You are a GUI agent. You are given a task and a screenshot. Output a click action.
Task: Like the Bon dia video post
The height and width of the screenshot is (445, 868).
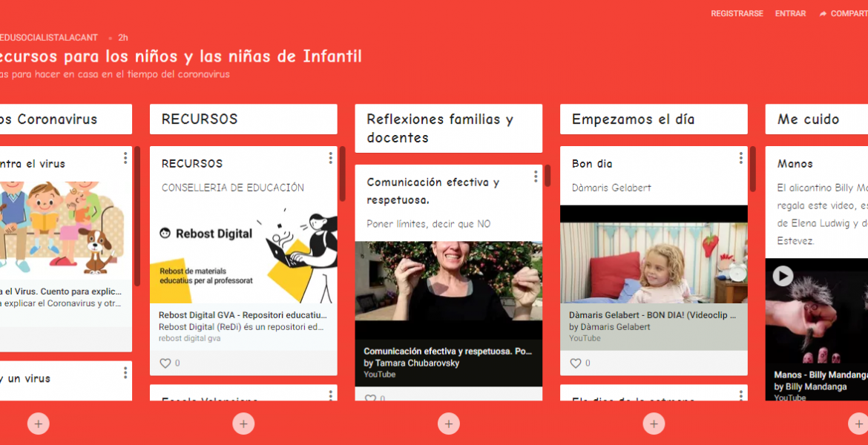(576, 363)
